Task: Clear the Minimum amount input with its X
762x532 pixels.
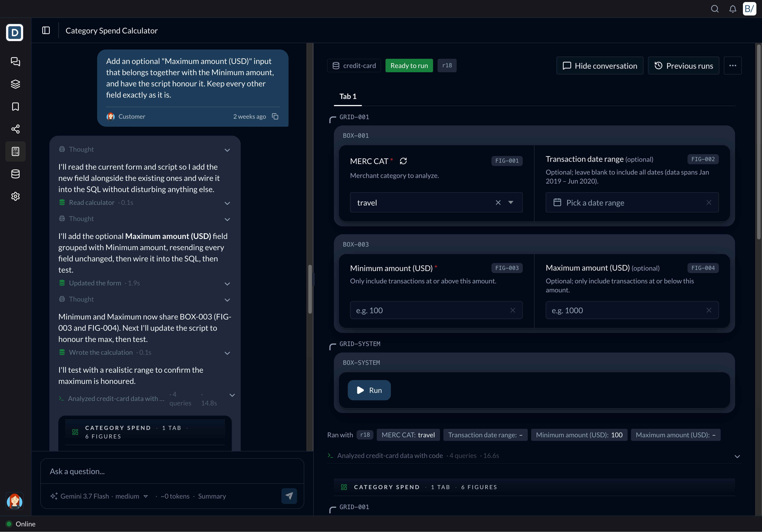Action: tap(513, 310)
